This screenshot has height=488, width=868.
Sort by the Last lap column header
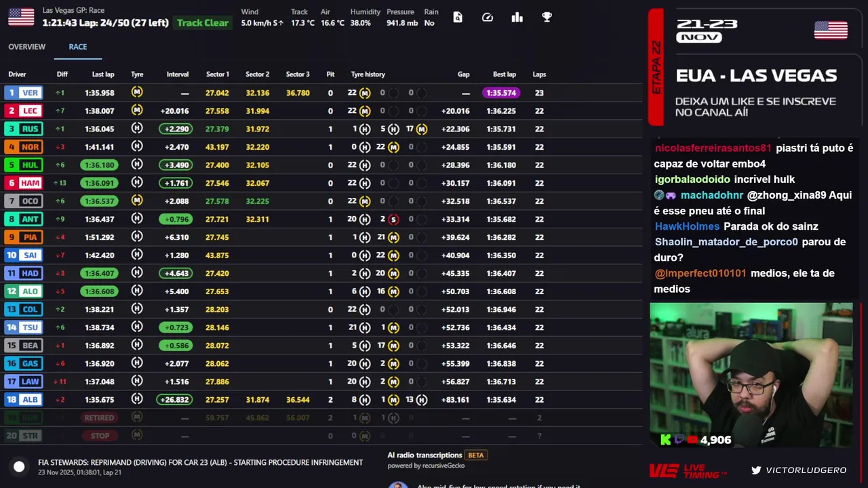(x=103, y=75)
